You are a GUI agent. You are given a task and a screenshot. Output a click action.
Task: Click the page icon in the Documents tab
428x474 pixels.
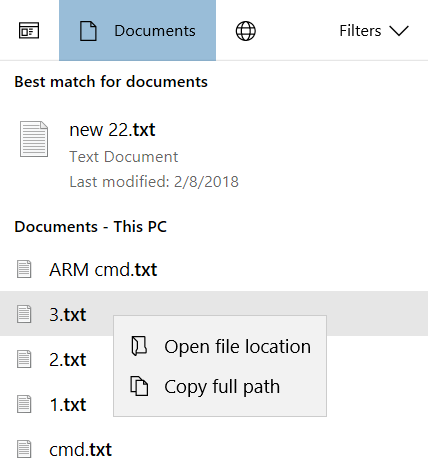point(88,31)
